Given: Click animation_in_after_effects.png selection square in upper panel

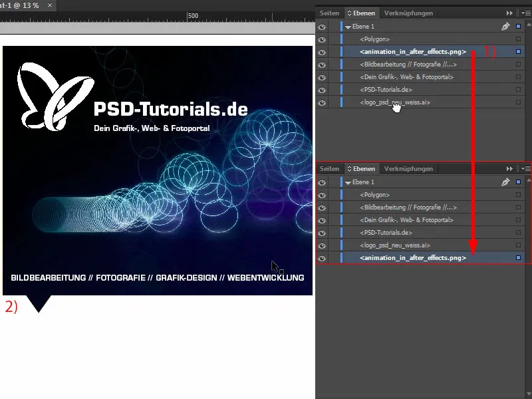Looking at the screenshot, I should pos(518,52).
